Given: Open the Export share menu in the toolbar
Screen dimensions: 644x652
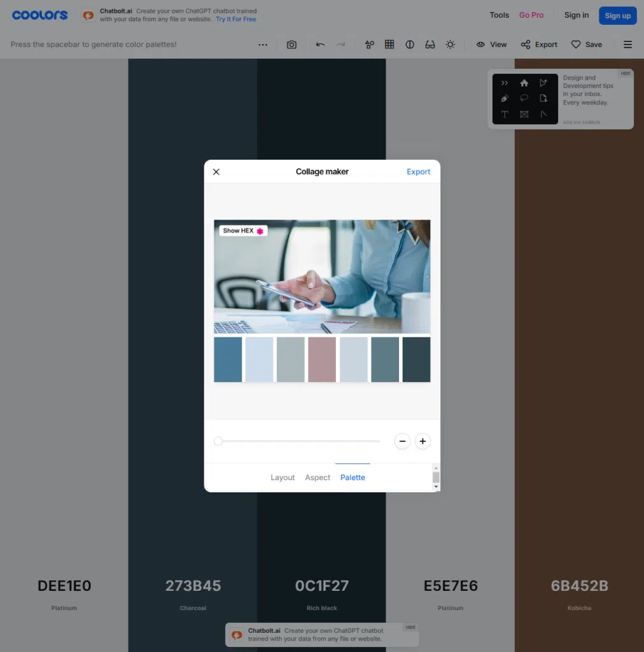Looking at the screenshot, I should (539, 45).
